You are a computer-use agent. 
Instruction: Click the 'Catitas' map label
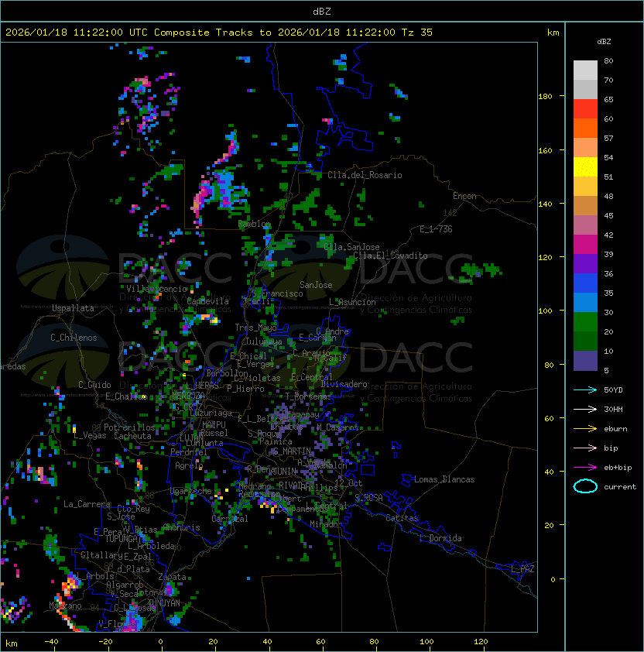click(402, 518)
